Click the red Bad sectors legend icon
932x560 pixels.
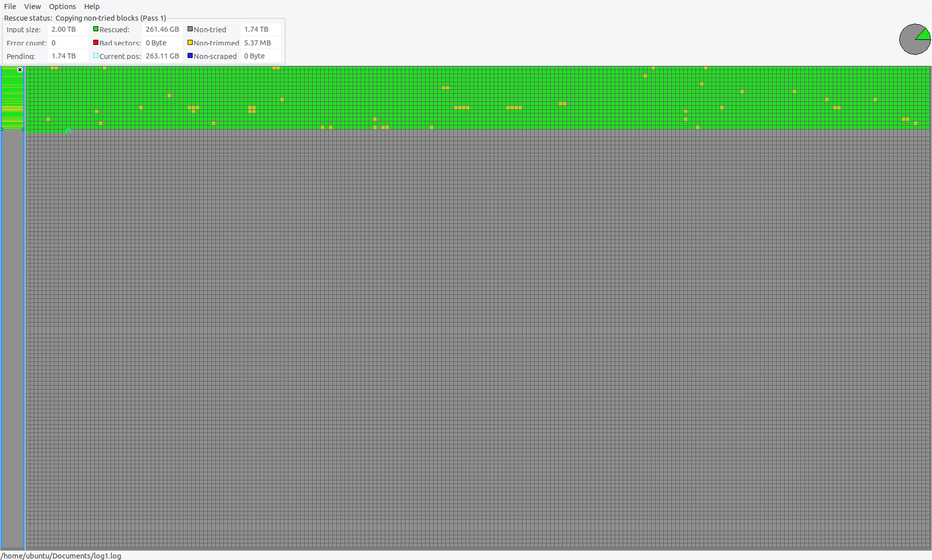point(96,42)
